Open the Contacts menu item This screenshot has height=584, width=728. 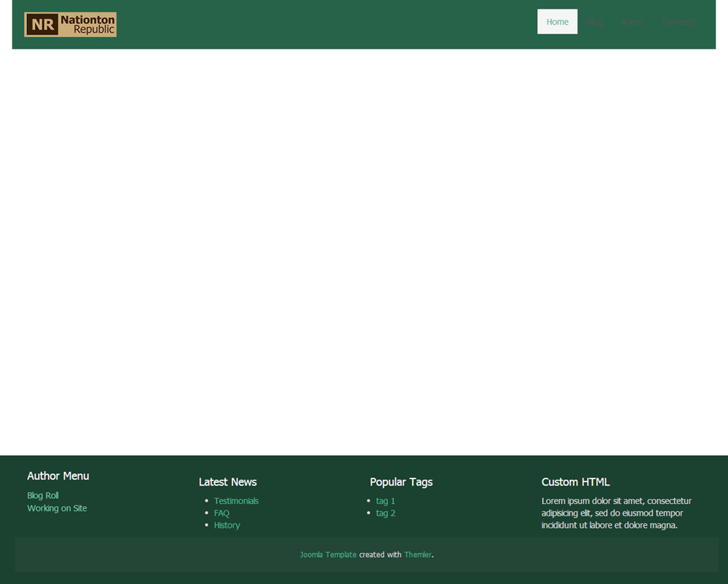click(x=678, y=22)
